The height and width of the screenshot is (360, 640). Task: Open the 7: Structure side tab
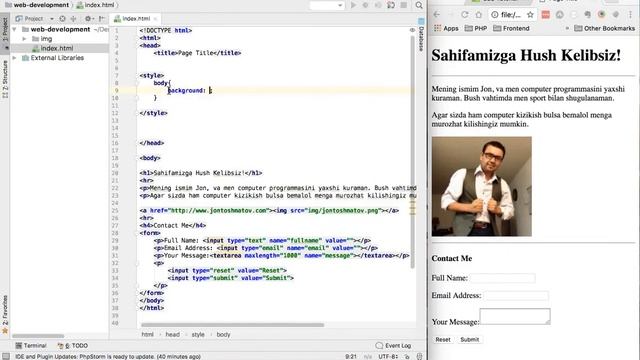click(5, 79)
